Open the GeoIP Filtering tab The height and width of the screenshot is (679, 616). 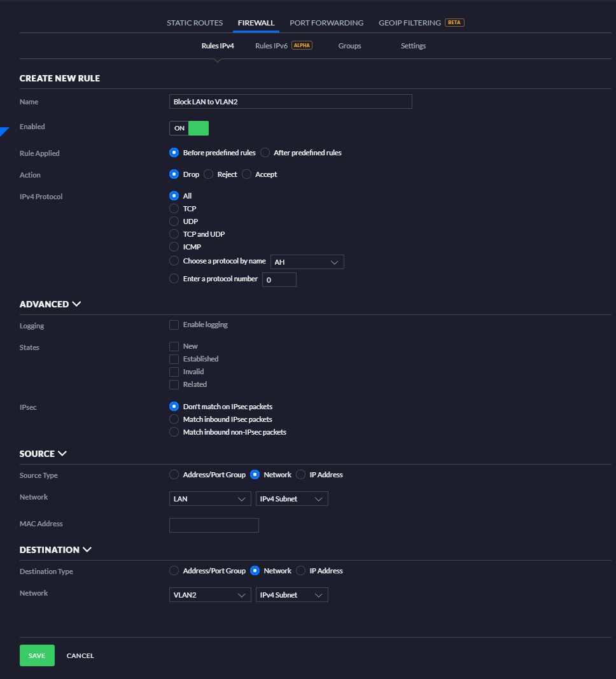(410, 23)
